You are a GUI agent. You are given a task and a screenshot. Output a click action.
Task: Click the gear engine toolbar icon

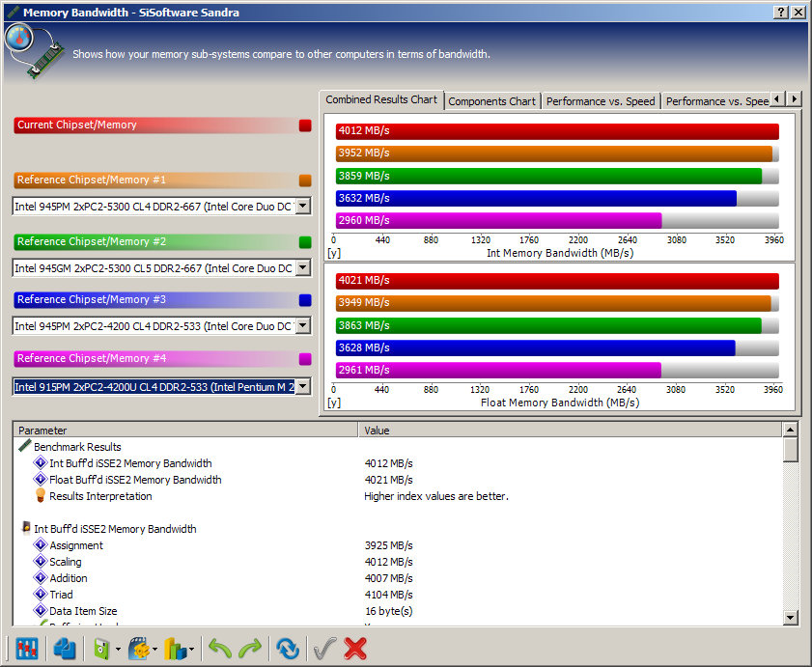coord(138,649)
